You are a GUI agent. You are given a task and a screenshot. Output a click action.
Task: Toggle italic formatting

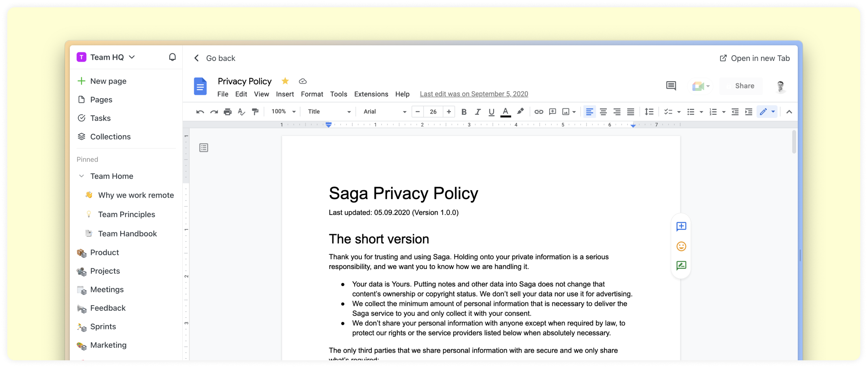tap(478, 112)
